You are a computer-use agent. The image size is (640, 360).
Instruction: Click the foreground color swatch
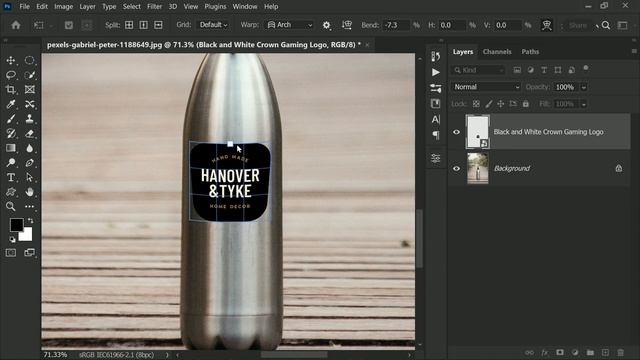pos(16,224)
